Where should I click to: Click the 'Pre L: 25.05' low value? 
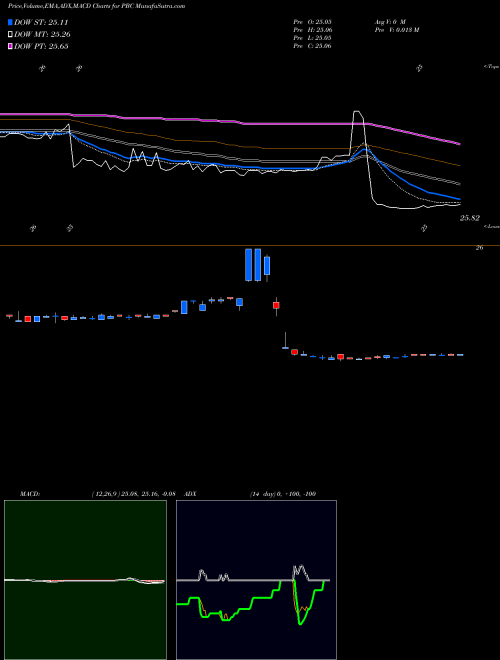[312, 38]
